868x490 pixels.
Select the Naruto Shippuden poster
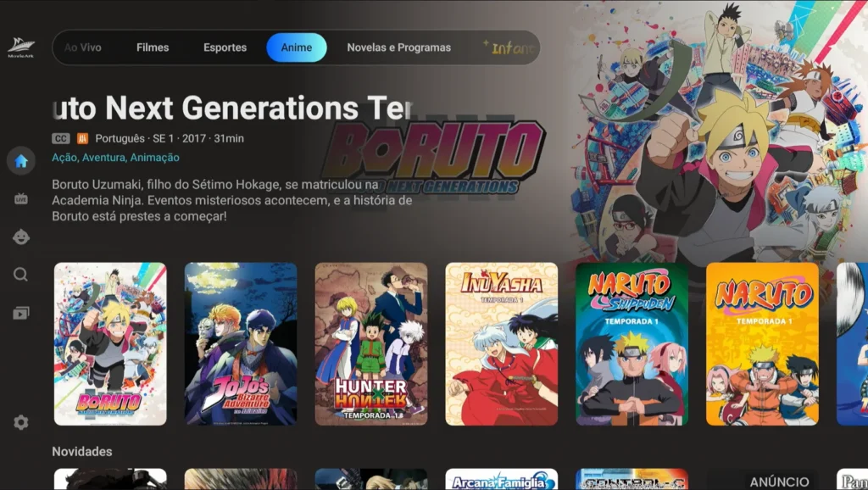point(632,344)
